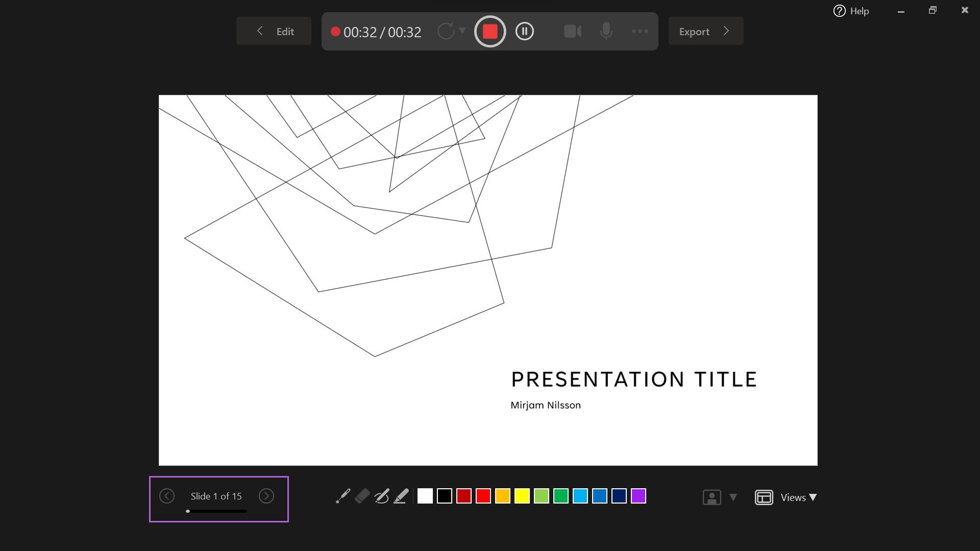Click next slide navigation arrow
This screenshot has height=551, width=980.
tap(266, 496)
